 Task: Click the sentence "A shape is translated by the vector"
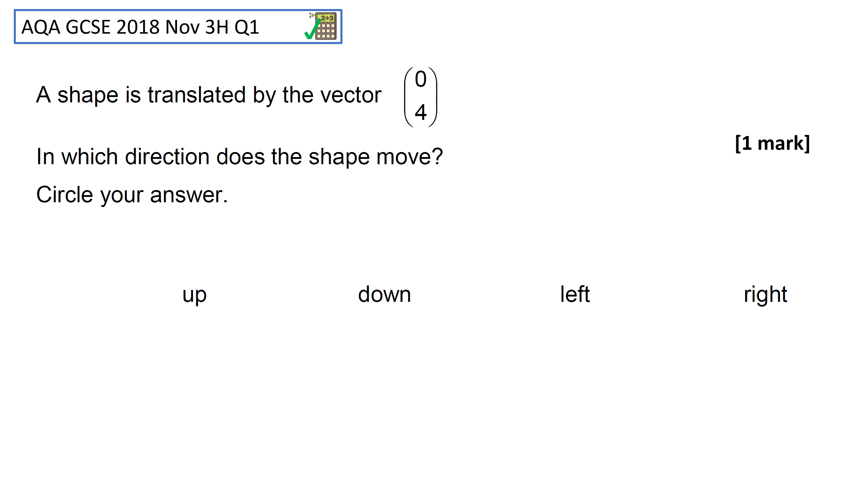[209, 95]
